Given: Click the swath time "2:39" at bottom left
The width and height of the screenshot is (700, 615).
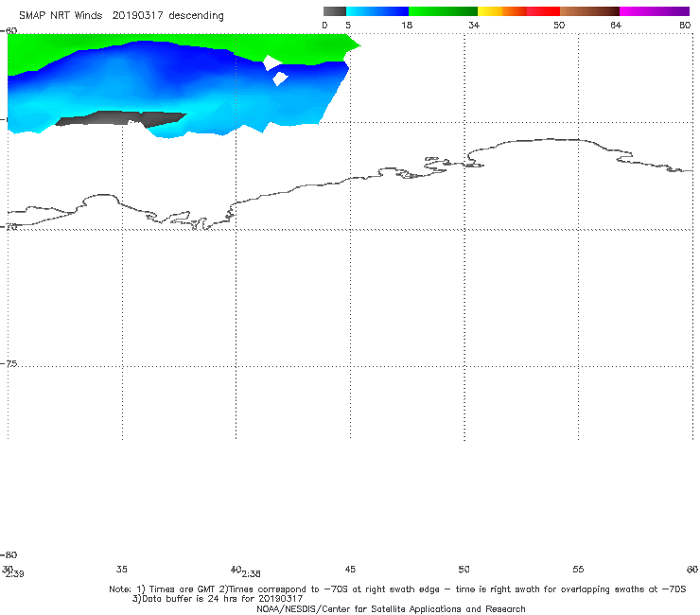Looking at the screenshot, I should [x=15, y=574].
